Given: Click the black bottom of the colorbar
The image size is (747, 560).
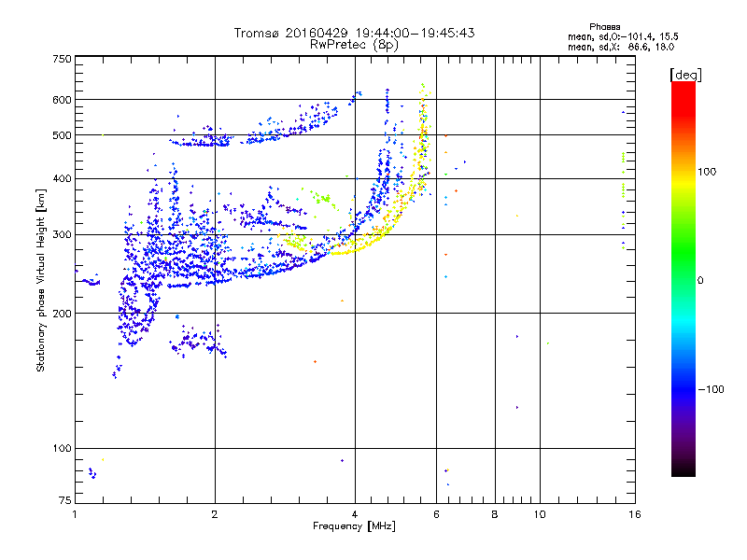Looking at the screenshot, I should pos(684,469).
